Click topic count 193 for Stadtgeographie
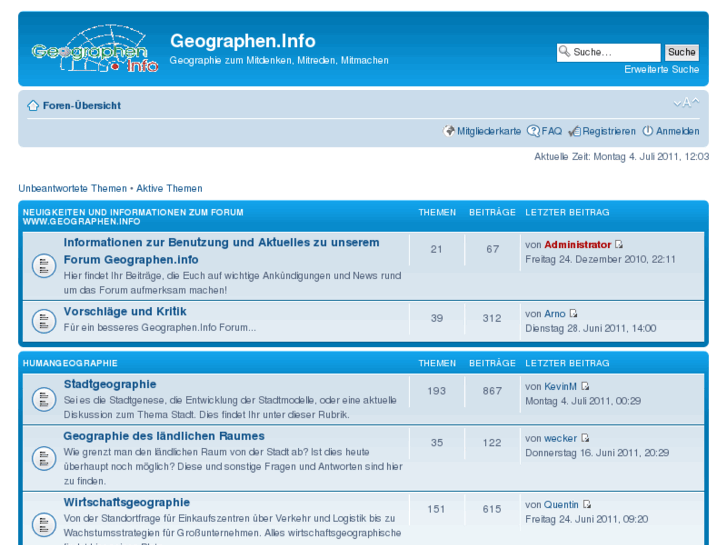 click(x=436, y=391)
